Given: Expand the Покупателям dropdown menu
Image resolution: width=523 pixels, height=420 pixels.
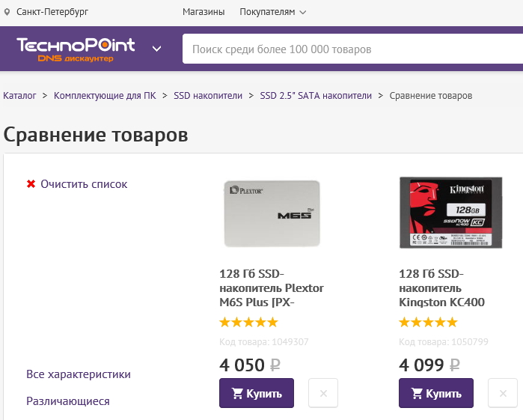Looking at the screenshot, I should pyautogui.click(x=273, y=12).
